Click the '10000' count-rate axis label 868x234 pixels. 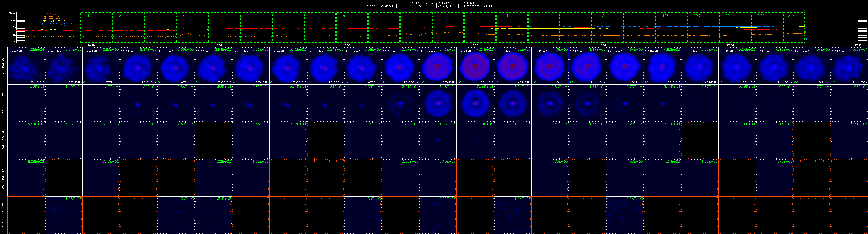tap(12, 13)
